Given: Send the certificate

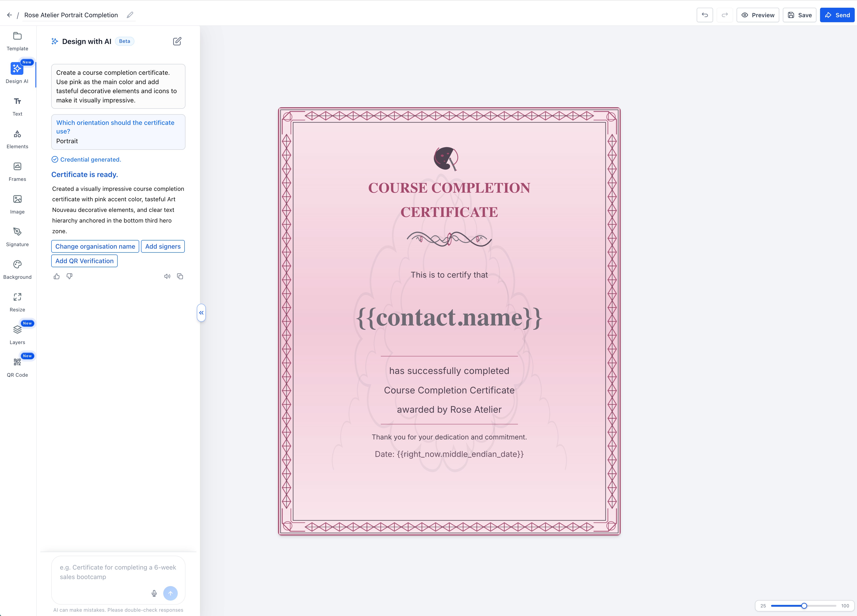Looking at the screenshot, I should click(837, 15).
